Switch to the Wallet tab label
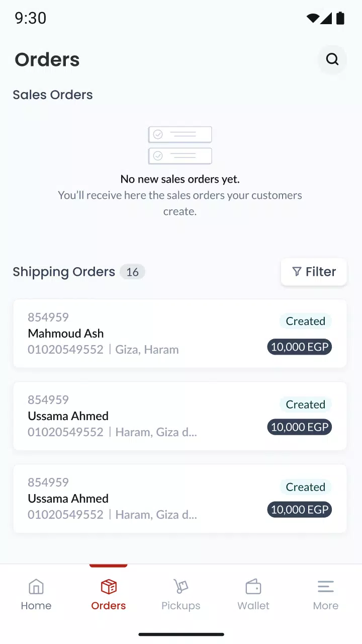The height and width of the screenshot is (644, 362). coord(253,606)
